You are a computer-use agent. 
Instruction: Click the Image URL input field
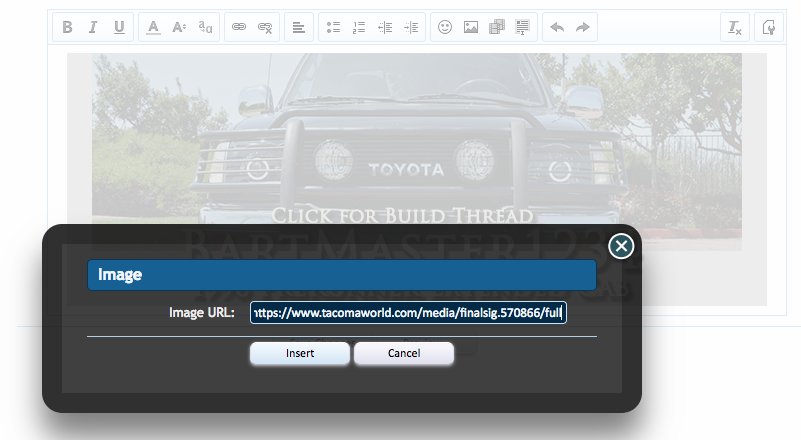[x=408, y=313]
